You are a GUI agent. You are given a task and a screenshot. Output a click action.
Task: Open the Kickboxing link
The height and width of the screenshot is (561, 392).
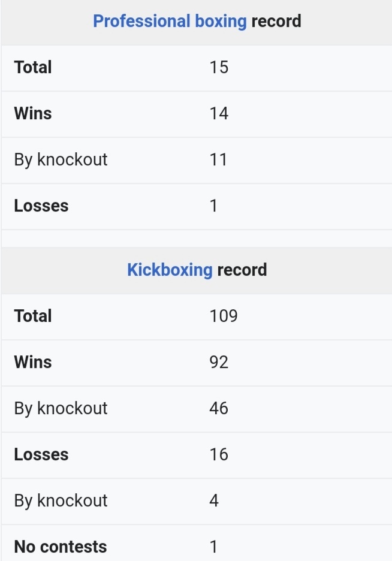click(170, 270)
